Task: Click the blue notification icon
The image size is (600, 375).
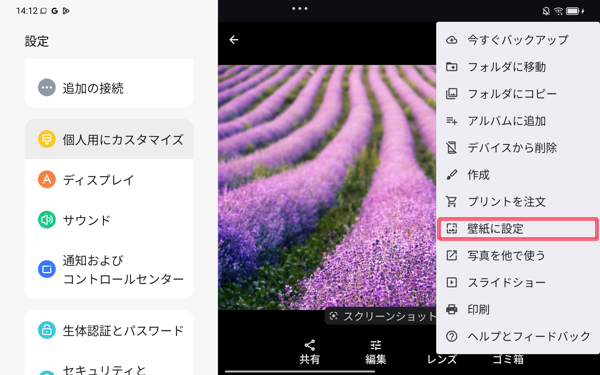Action: pyautogui.click(x=47, y=269)
